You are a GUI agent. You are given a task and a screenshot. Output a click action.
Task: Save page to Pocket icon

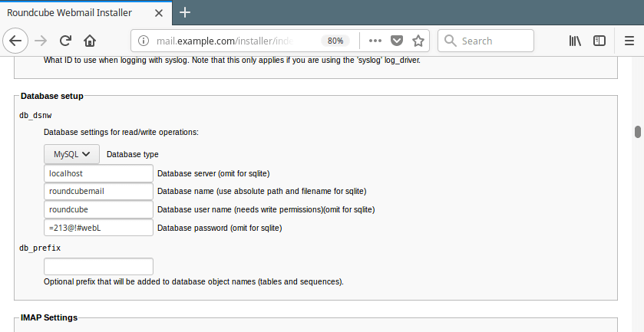[397, 41]
